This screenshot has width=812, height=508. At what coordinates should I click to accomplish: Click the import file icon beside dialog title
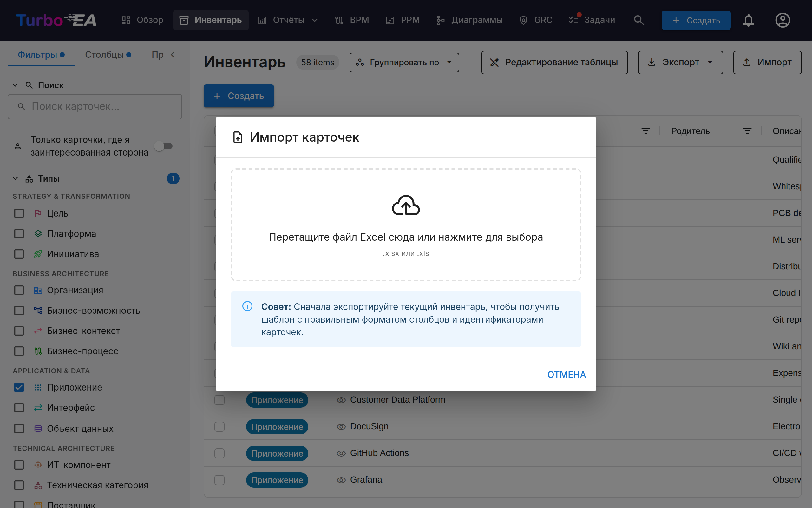point(238,137)
